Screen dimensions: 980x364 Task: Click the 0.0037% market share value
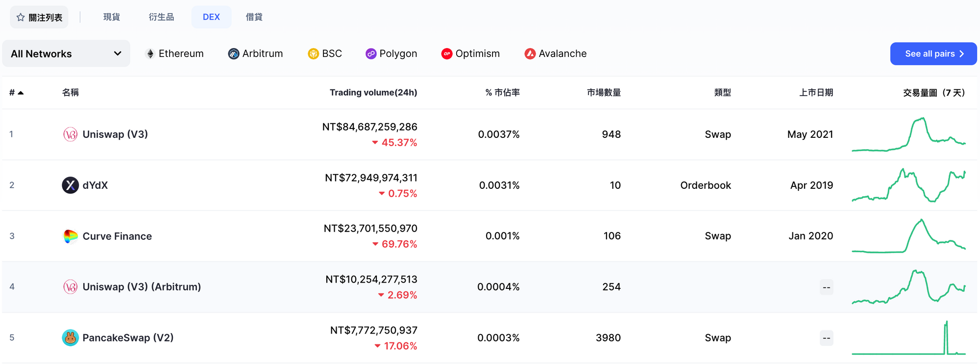pos(499,134)
